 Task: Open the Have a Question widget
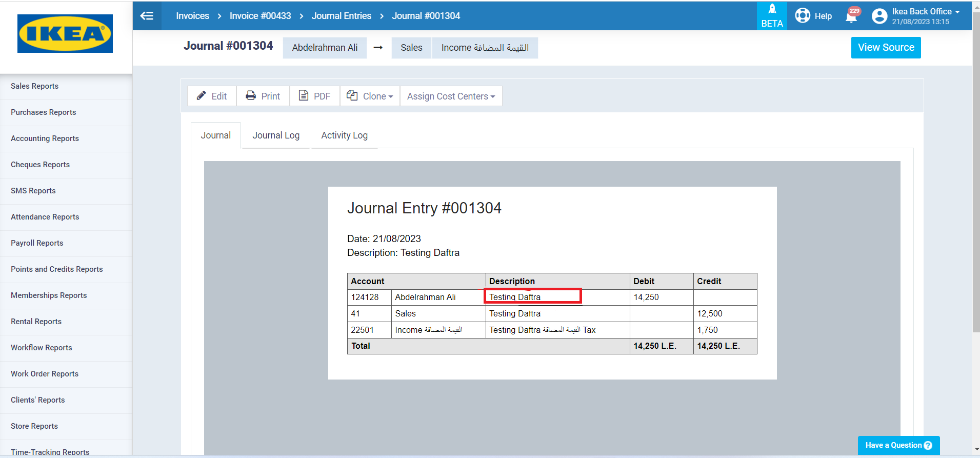click(898, 445)
